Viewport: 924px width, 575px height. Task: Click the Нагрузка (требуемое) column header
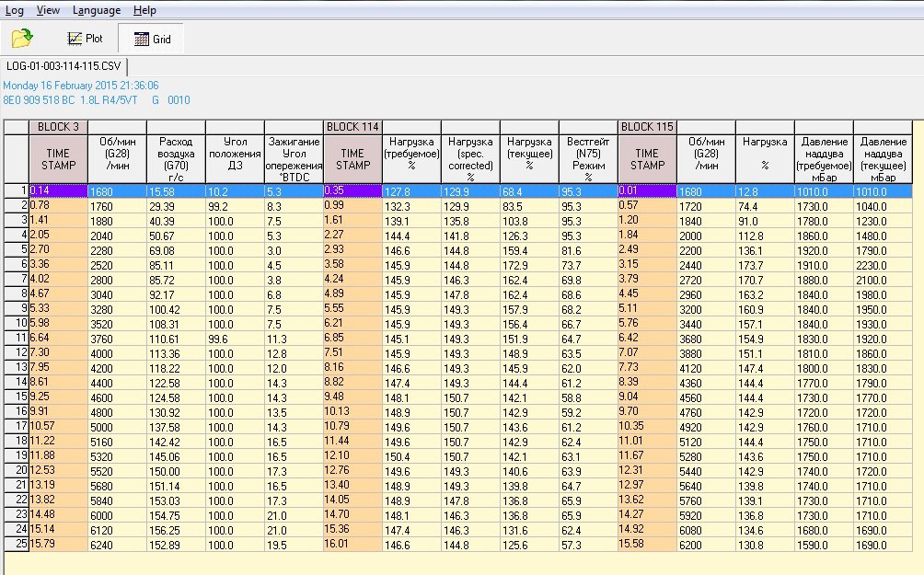pyautogui.click(x=411, y=159)
